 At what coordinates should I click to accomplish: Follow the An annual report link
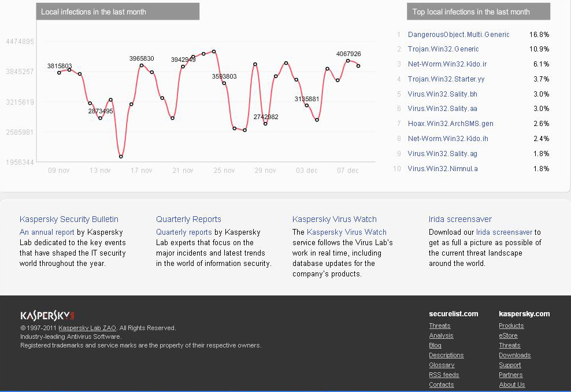(x=47, y=232)
